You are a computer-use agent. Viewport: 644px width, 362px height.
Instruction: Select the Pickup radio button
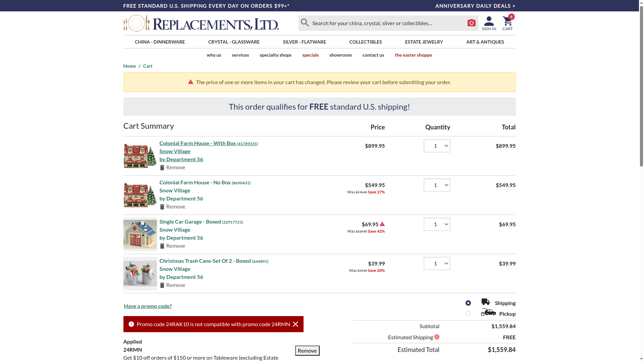point(468,313)
